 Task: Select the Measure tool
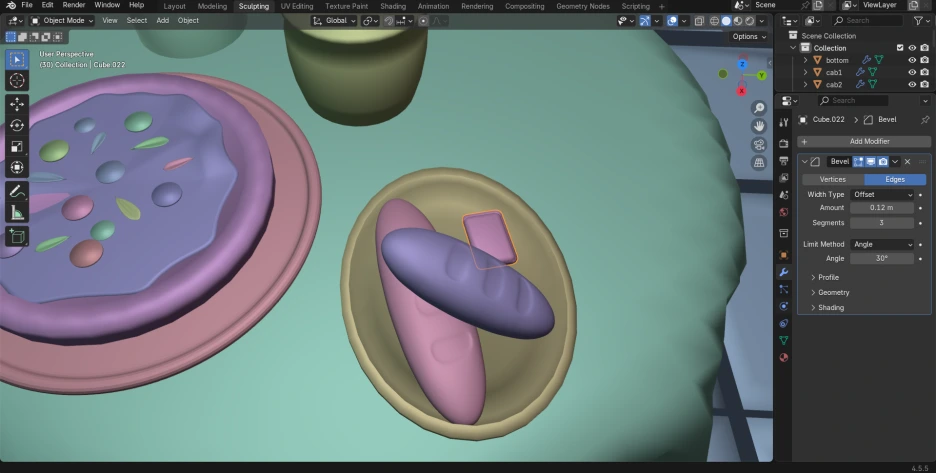(x=17, y=213)
